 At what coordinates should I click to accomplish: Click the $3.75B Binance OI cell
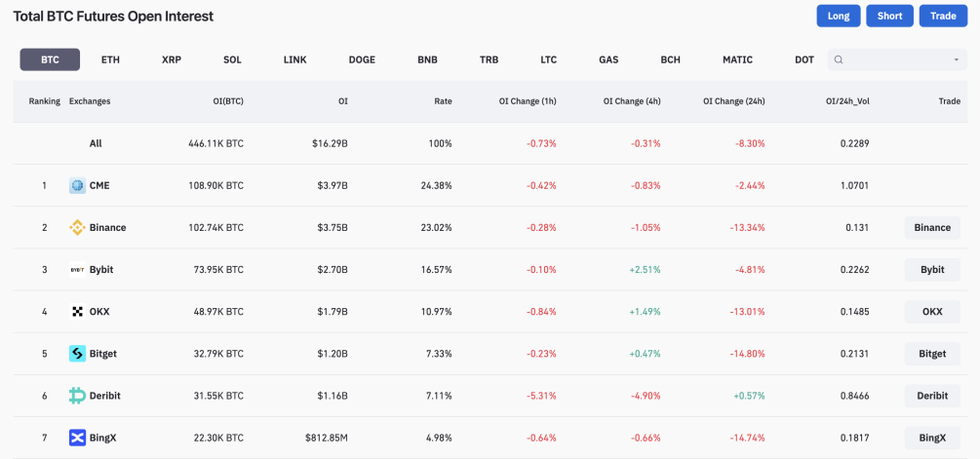point(332,228)
